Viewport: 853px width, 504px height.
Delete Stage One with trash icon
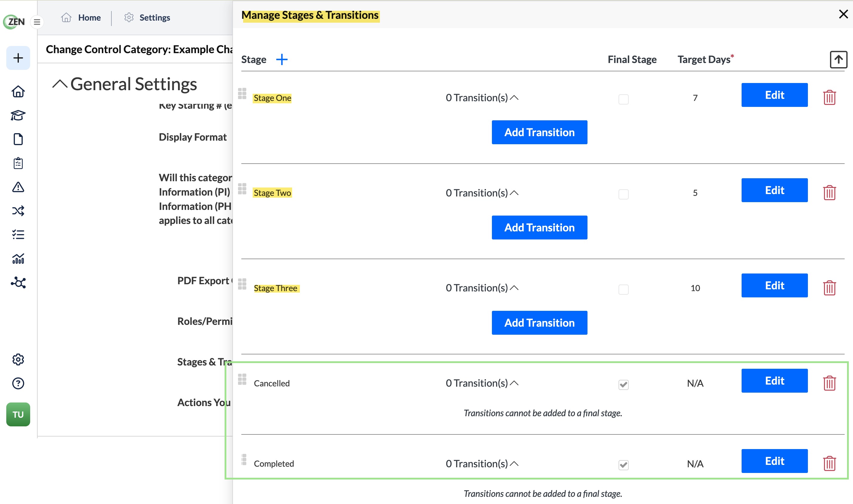coord(829,97)
